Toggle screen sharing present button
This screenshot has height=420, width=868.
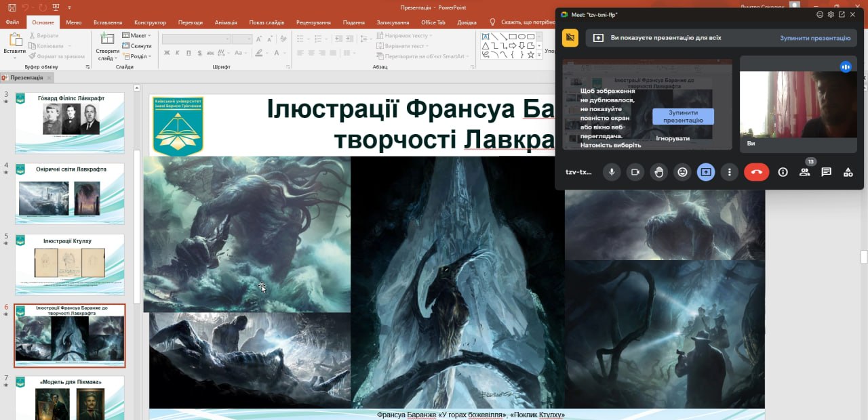tap(706, 172)
